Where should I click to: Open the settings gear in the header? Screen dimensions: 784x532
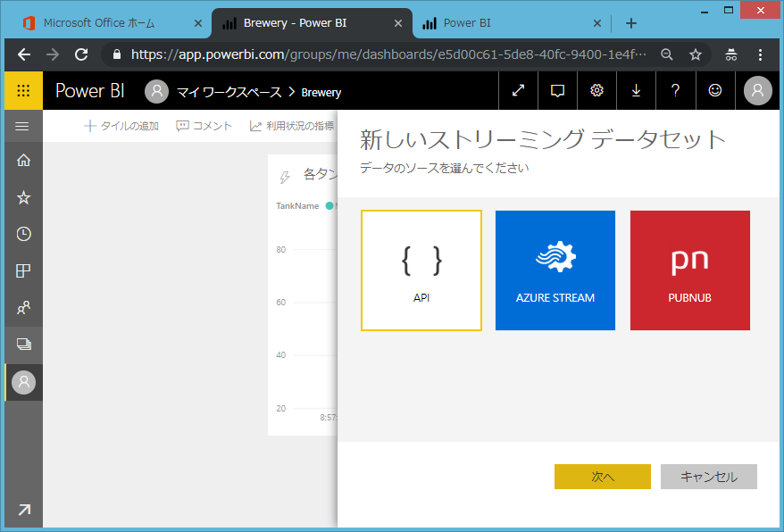596,90
